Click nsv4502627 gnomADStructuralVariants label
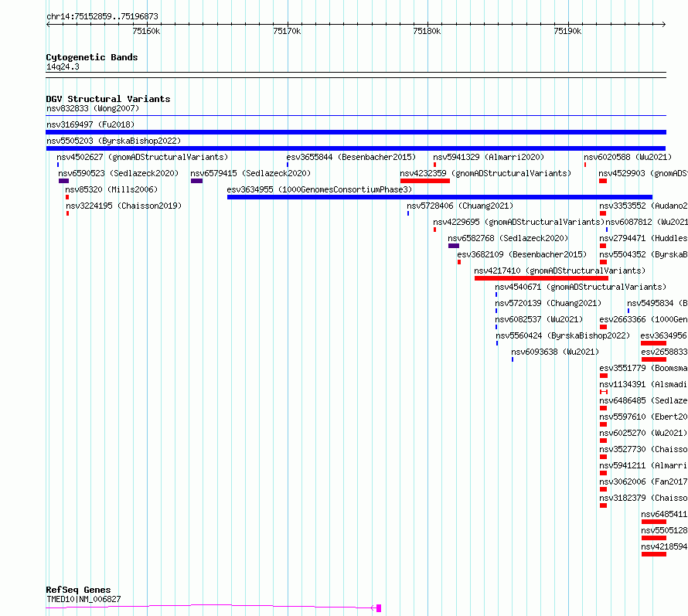Image resolution: width=688 pixels, height=616 pixels. 142,157
